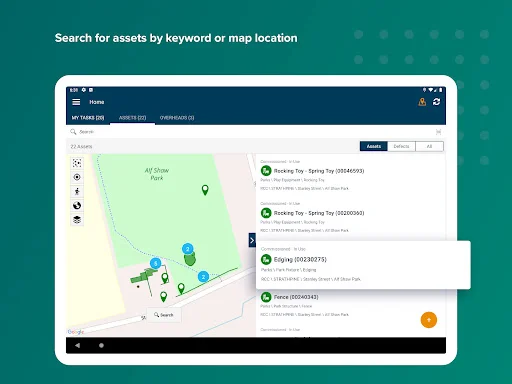
Task: Open blue cluster 2 near park center
Action: [x=188, y=249]
